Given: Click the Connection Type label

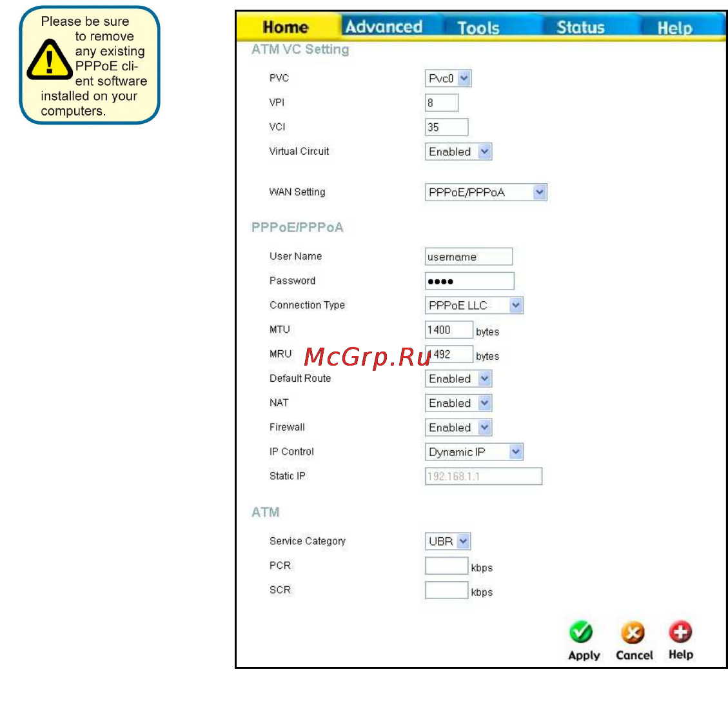Looking at the screenshot, I should click(307, 304).
